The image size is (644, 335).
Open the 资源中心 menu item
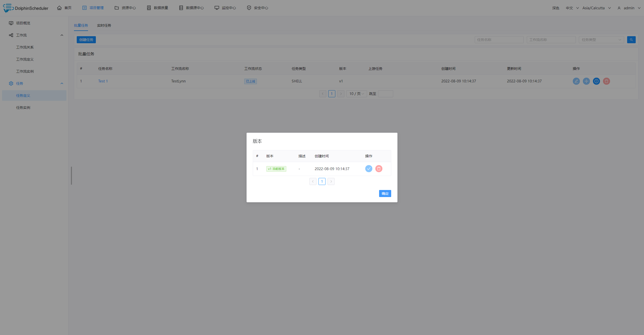tap(125, 8)
